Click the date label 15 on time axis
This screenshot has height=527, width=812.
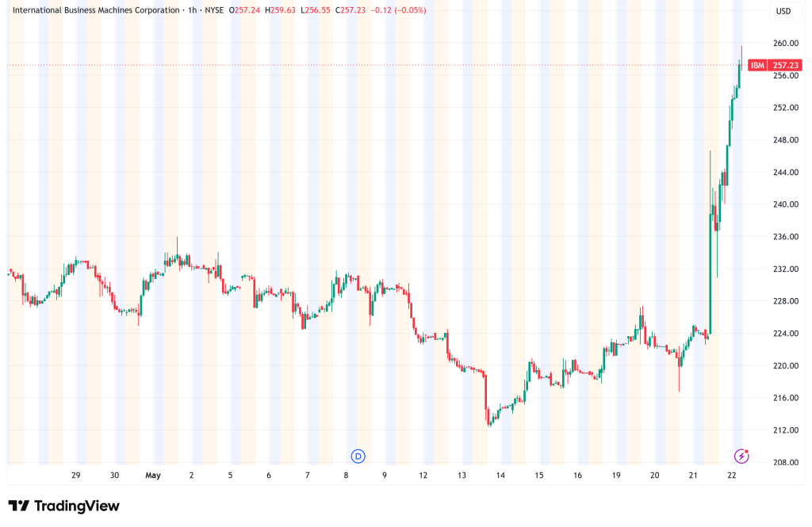click(539, 475)
